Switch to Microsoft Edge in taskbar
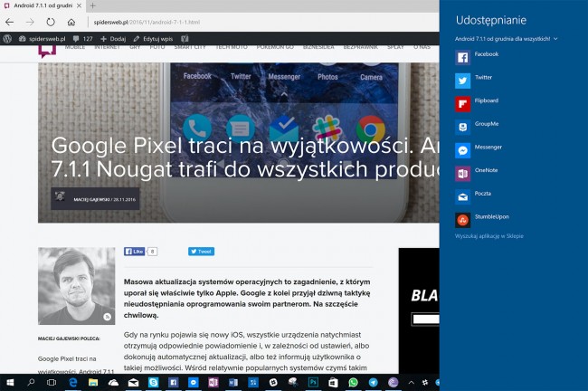 tap(72, 382)
